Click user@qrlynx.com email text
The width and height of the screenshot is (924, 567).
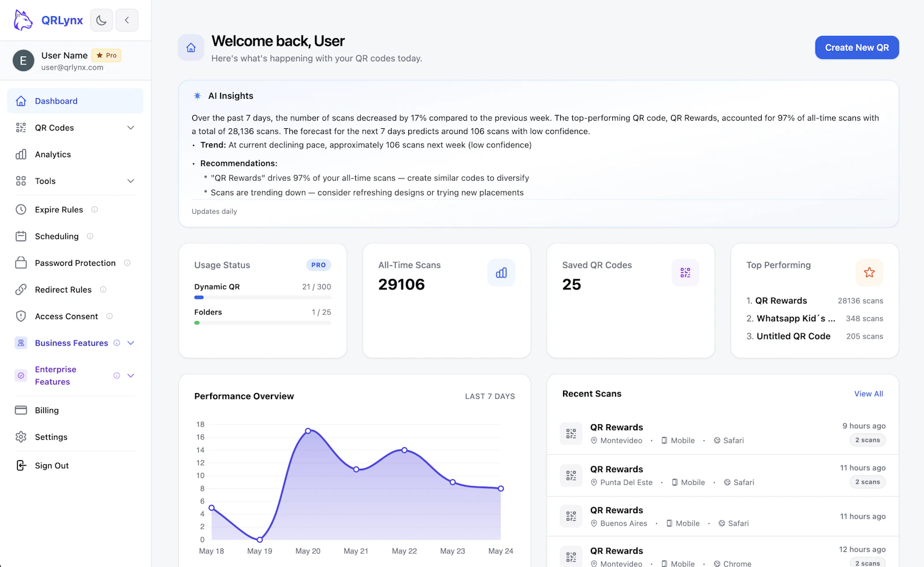[x=72, y=68]
